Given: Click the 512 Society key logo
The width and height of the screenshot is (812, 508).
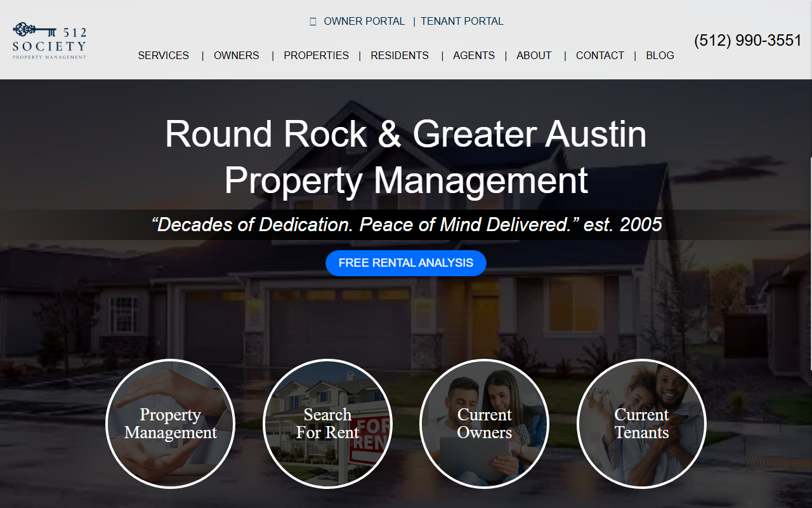Looking at the screenshot, I should [x=49, y=41].
